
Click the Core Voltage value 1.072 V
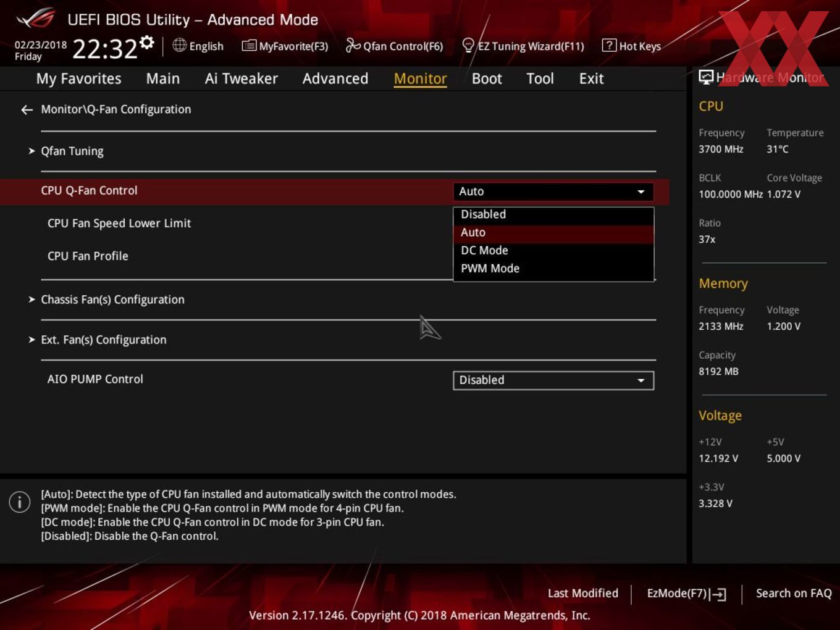pyautogui.click(x=783, y=194)
